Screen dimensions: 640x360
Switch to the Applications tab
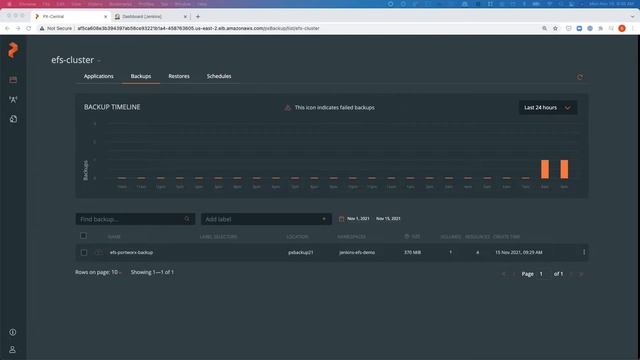(99, 76)
